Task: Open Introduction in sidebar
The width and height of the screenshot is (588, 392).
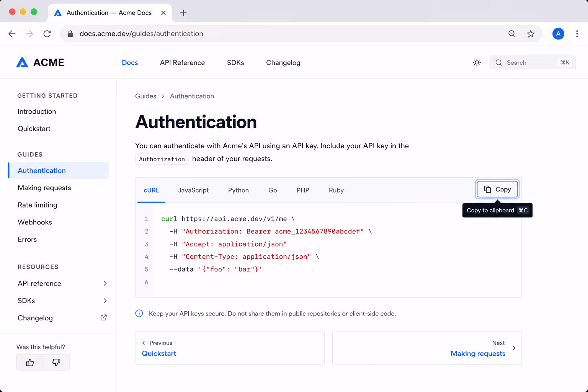Action: point(37,111)
